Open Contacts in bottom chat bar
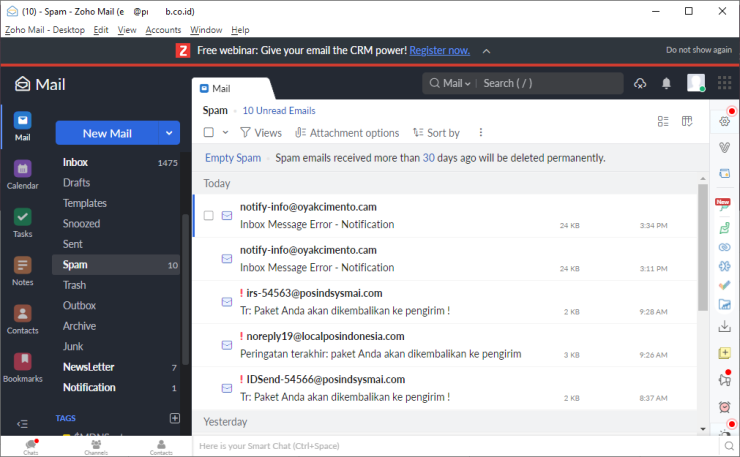The height and width of the screenshot is (457, 740). coord(161,446)
